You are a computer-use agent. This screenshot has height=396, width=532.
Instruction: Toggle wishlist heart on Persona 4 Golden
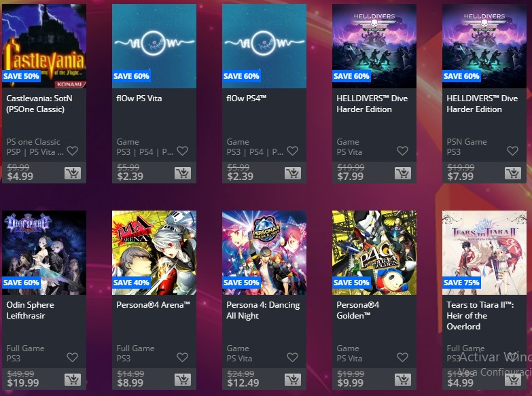click(402, 357)
